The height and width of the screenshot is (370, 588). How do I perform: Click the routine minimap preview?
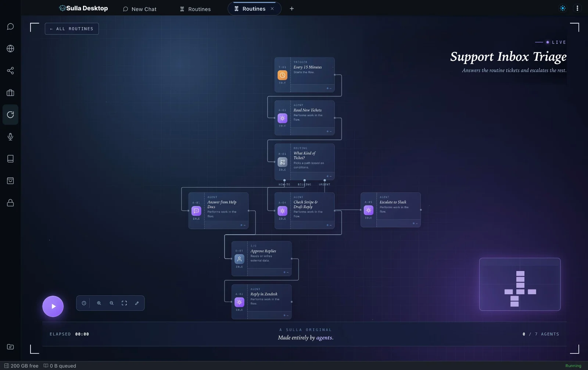(520, 284)
